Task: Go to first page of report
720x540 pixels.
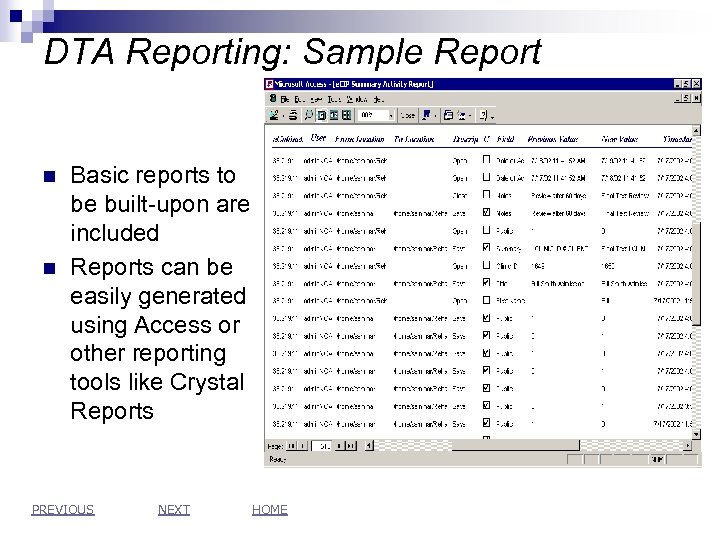Action: pos(291,445)
